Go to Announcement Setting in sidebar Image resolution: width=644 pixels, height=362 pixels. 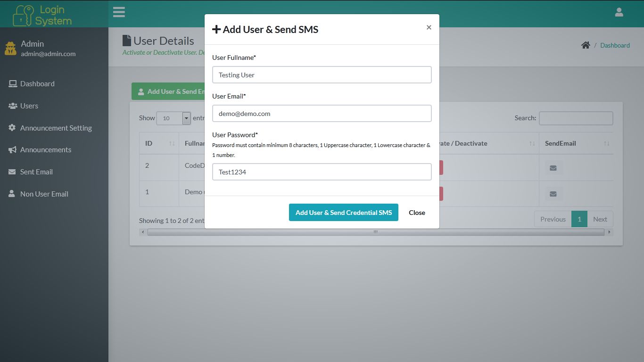pos(56,128)
